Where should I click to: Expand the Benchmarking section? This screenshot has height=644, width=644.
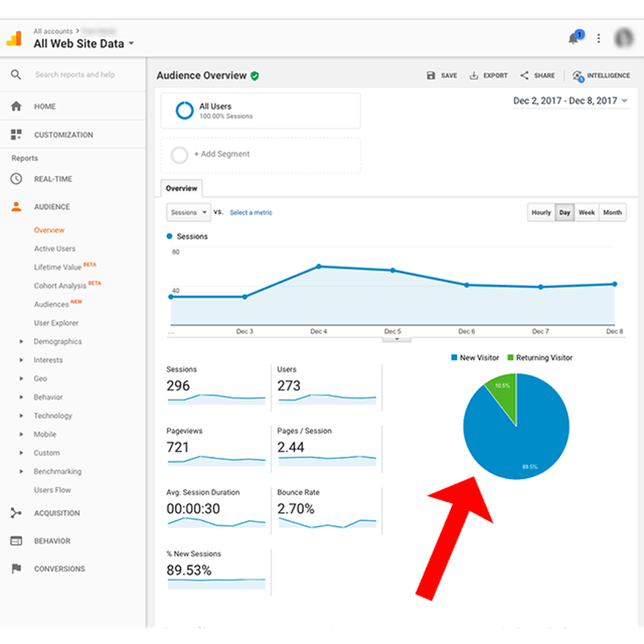coord(21,471)
